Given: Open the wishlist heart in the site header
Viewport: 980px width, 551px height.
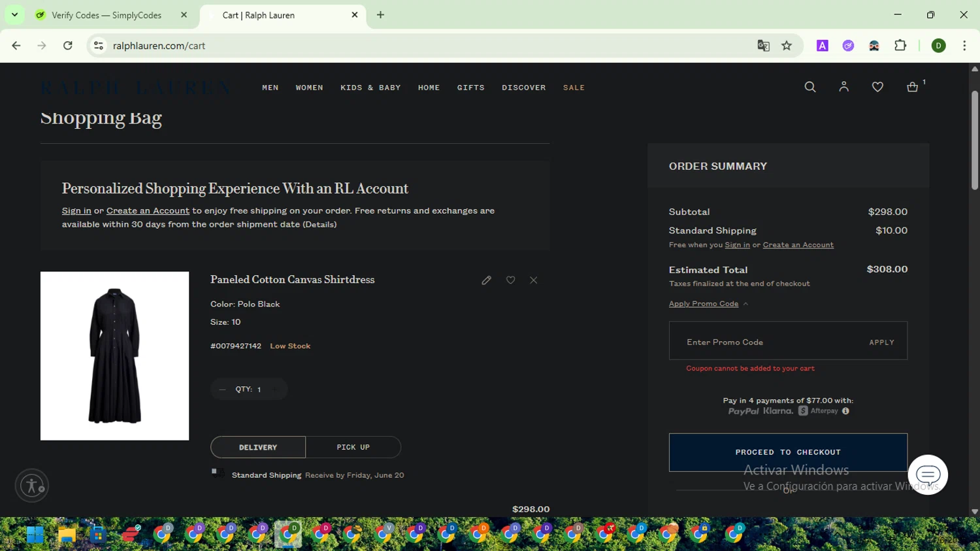Looking at the screenshot, I should [877, 87].
